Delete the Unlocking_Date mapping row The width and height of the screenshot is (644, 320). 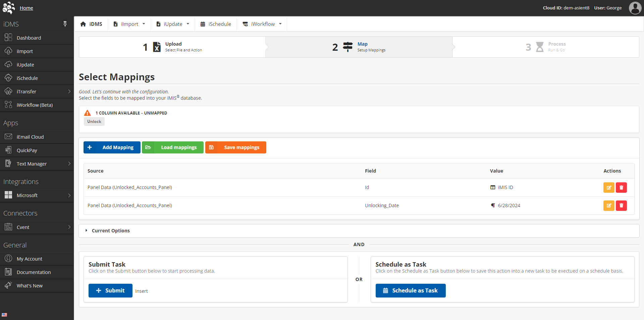coord(621,206)
